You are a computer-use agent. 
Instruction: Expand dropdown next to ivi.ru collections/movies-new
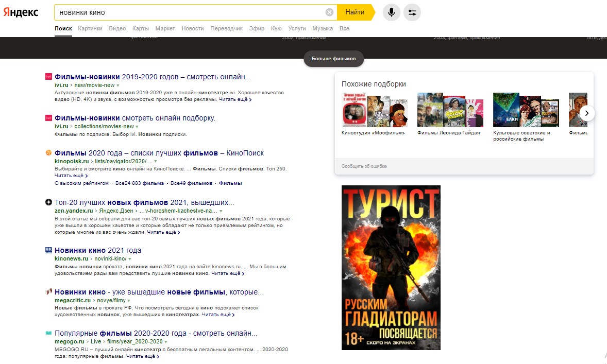(x=137, y=127)
